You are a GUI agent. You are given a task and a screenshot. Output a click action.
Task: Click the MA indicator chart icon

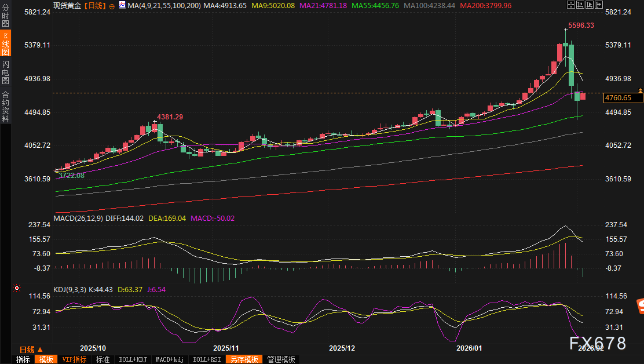122,5
